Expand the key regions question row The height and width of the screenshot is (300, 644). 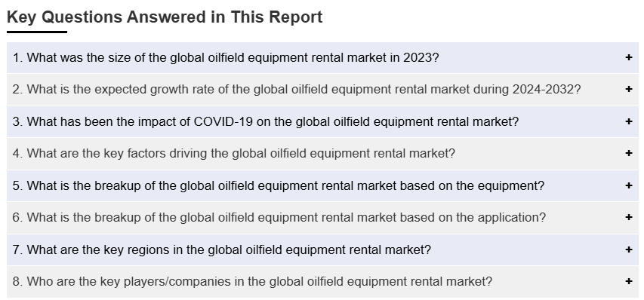(x=322, y=249)
